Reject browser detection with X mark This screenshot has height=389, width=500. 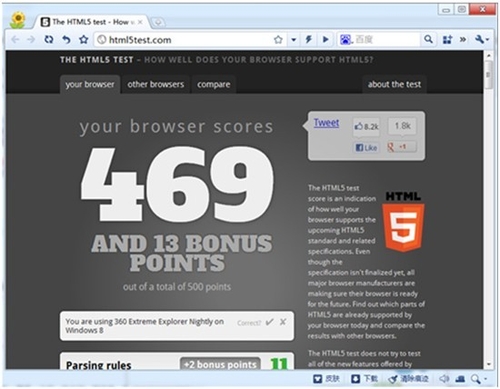pyautogui.click(x=283, y=322)
